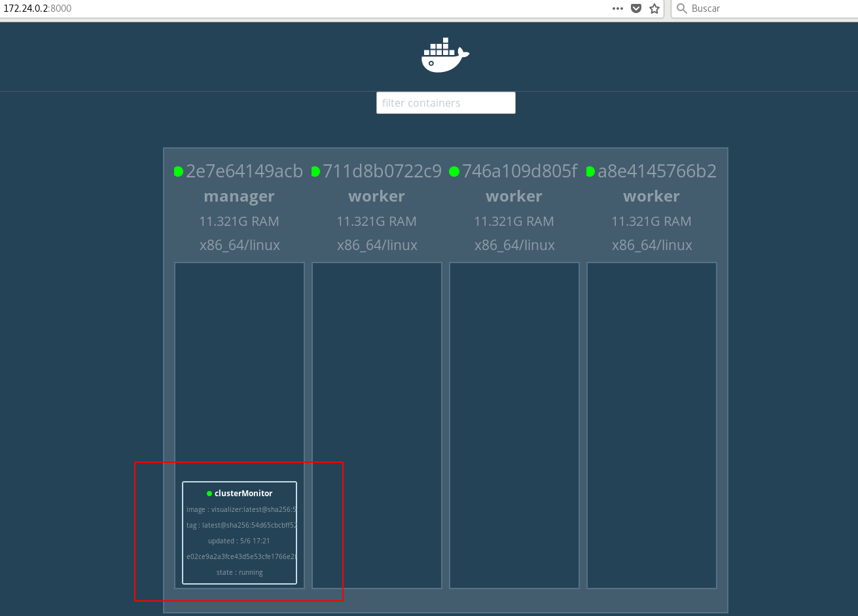The height and width of the screenshot is (616, 858).
Task: Click green status dot of node 2e7e64149acb
Action: pyautogui.click(x=179, y=172)
